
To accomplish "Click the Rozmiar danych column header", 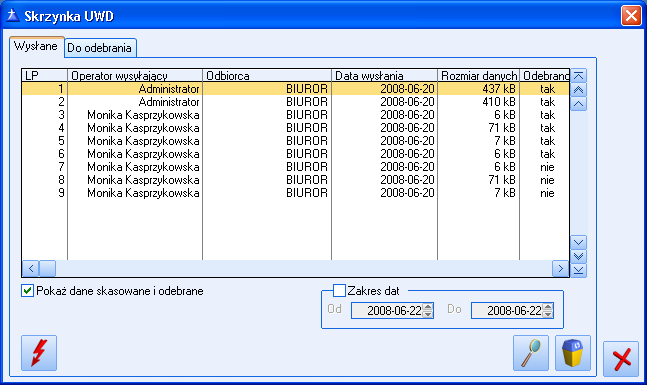I will (479, 76).
